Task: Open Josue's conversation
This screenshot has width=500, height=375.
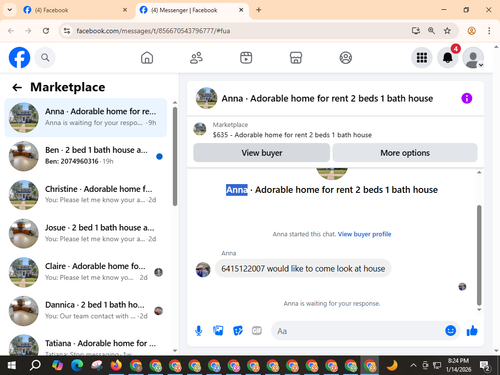Action: point(86,233)
